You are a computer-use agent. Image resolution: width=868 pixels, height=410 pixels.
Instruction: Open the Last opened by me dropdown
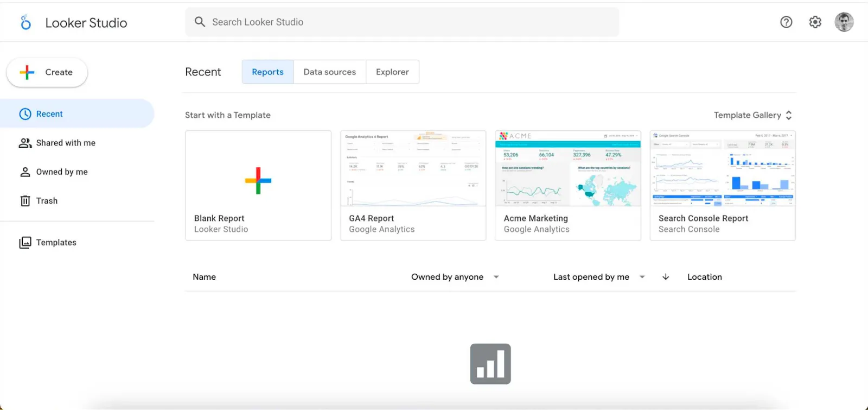pyautogui.click(x=599, y=277)
